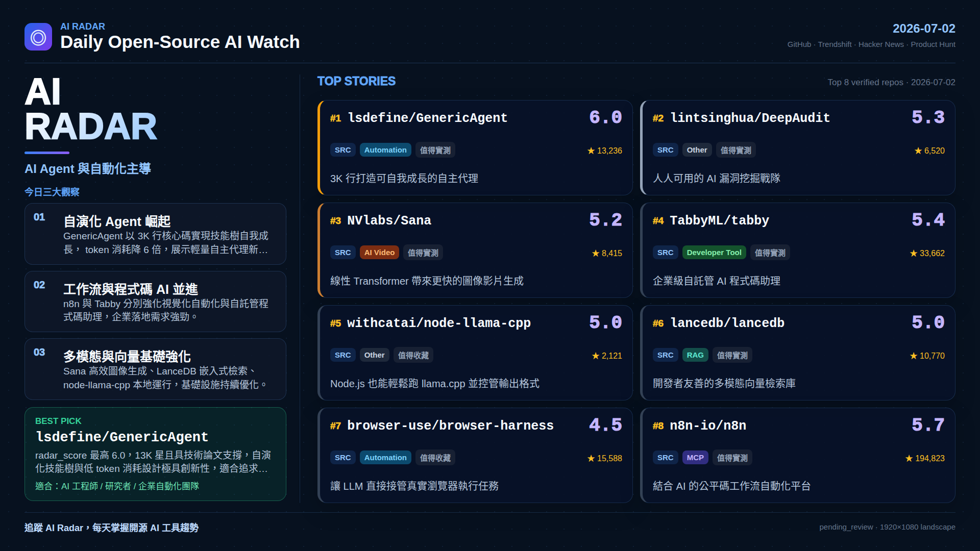Click the 6.0 radar score on lsdefine/GenericAgent
The width and height of the screenshot is (980, 551).
tap(606, 118)
